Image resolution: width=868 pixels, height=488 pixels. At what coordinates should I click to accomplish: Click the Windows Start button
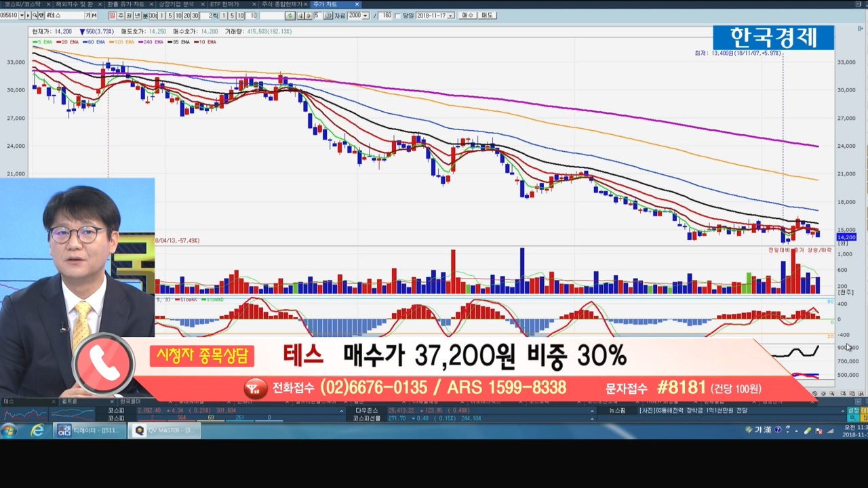9,430
